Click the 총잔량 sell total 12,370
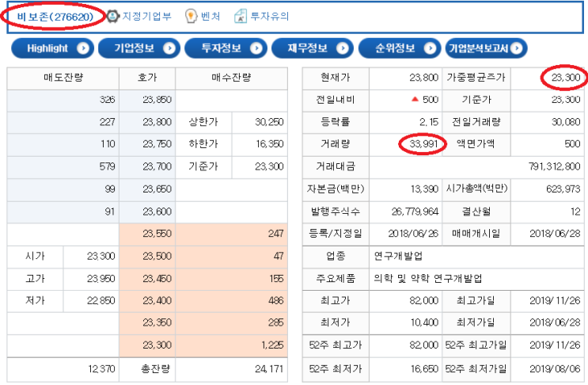588x385 pixels. coord(101,369)
